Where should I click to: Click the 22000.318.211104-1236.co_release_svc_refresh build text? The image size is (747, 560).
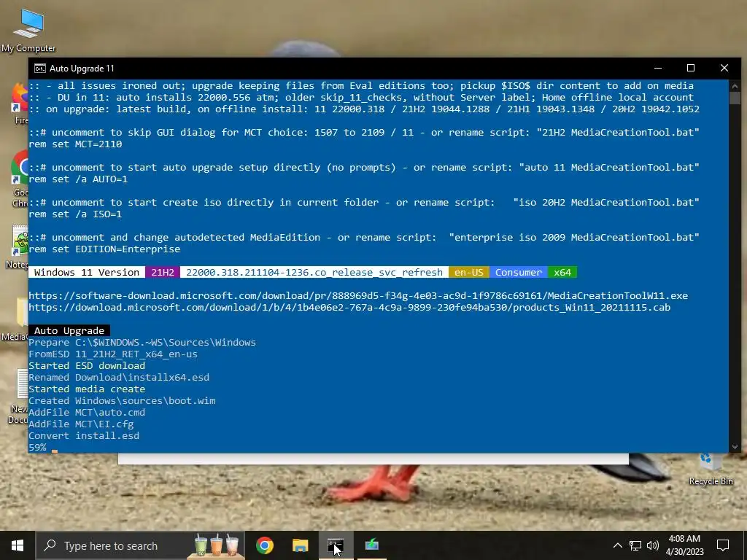314,273
